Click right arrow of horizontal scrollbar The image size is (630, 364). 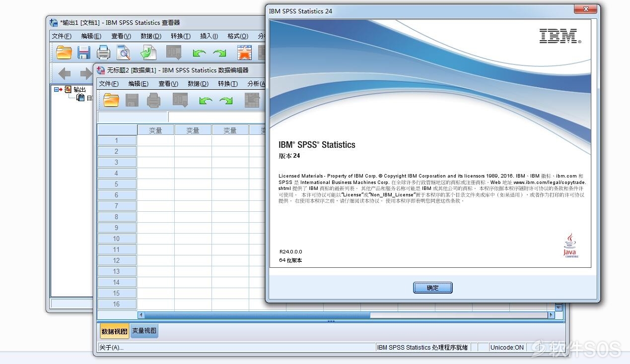point(551,315)
